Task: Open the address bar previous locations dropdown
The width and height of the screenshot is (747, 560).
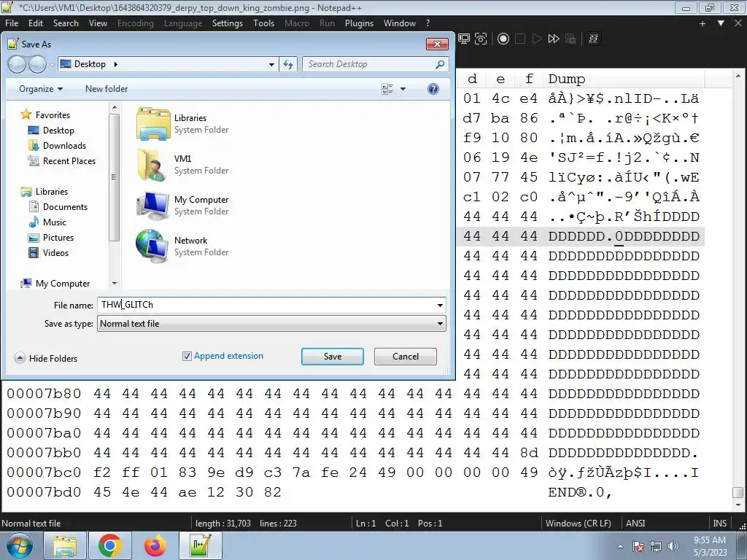Action: pyautogui.click(x=271, y=64)
